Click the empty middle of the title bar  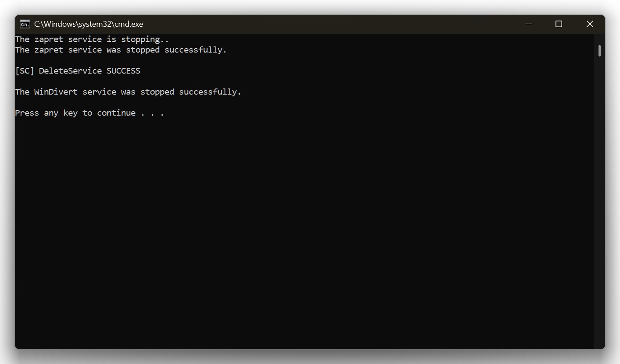coord(329,24)
